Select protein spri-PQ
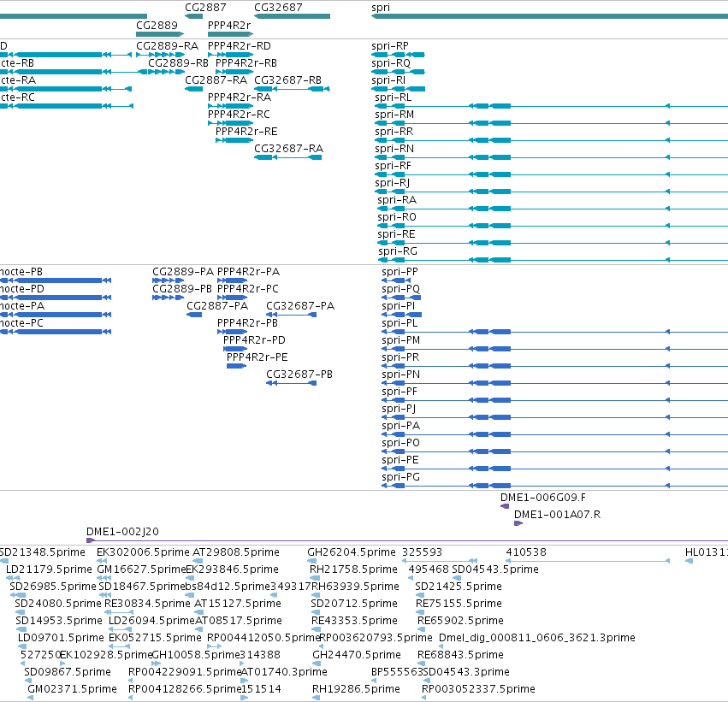This screenshot has width=728, height=702. [x=400, y=290]
